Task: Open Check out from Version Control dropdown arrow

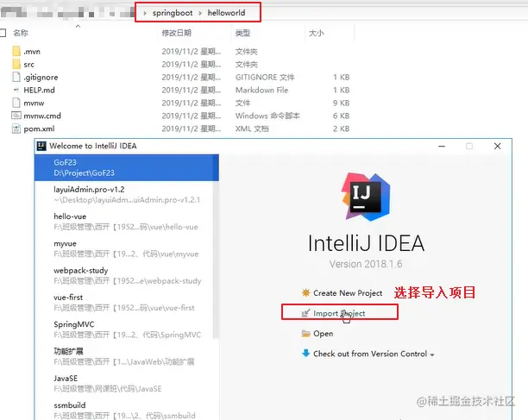Action: 432,354
